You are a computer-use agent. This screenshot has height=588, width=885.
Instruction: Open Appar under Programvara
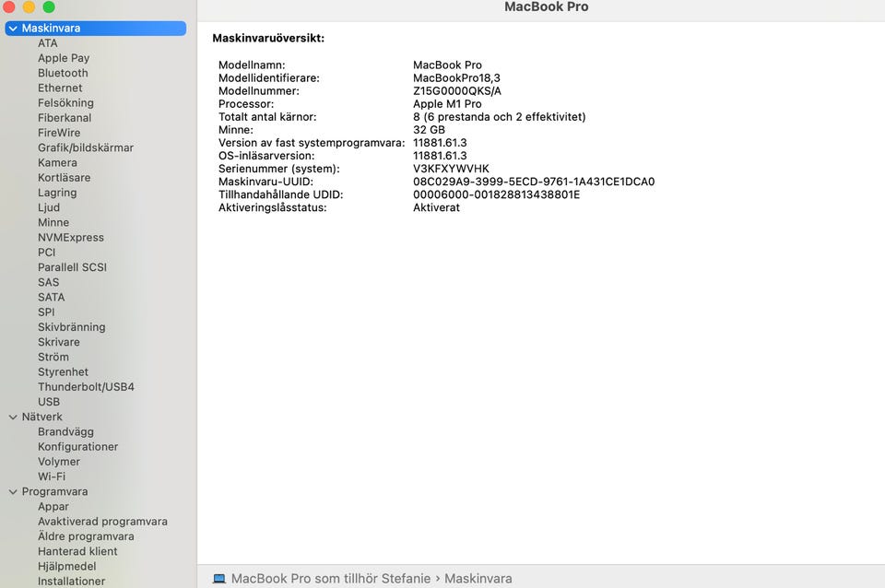(x=53, y=507)
